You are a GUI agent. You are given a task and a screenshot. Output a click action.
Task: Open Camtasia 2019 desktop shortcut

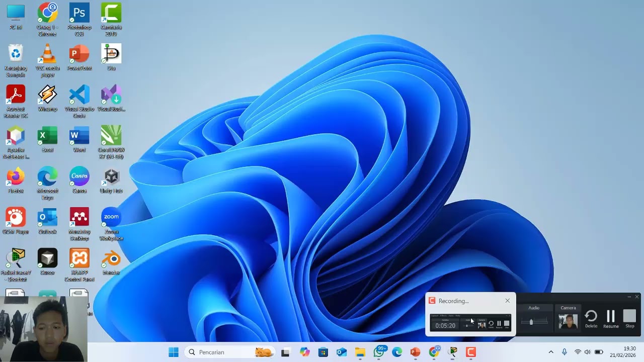(111, 19)
